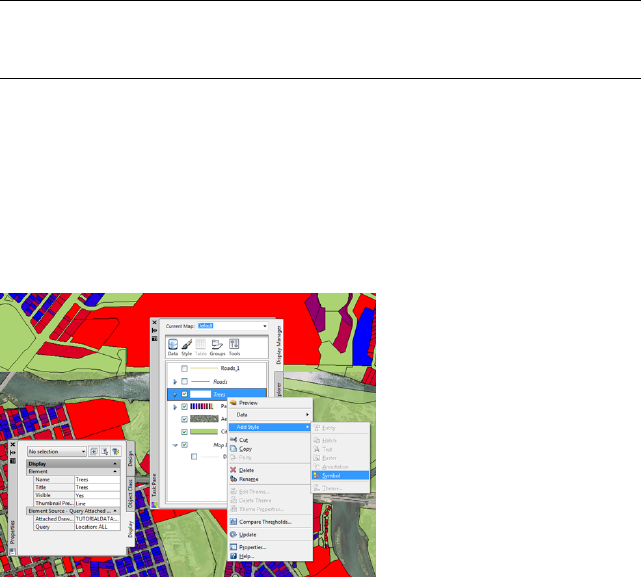Choose Update from the context menu
Screen dimensions: 641x577
[270, 534]
